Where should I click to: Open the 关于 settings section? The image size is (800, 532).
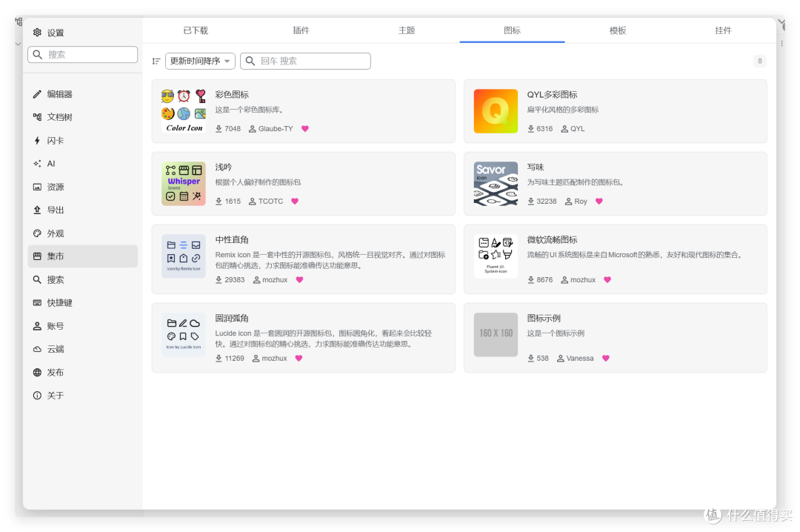[x=82, y=395]
